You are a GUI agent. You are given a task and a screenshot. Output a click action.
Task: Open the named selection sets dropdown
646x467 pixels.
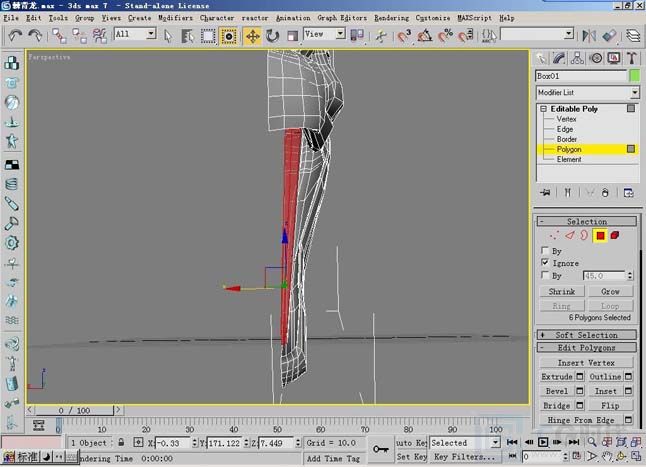point(569,33)
